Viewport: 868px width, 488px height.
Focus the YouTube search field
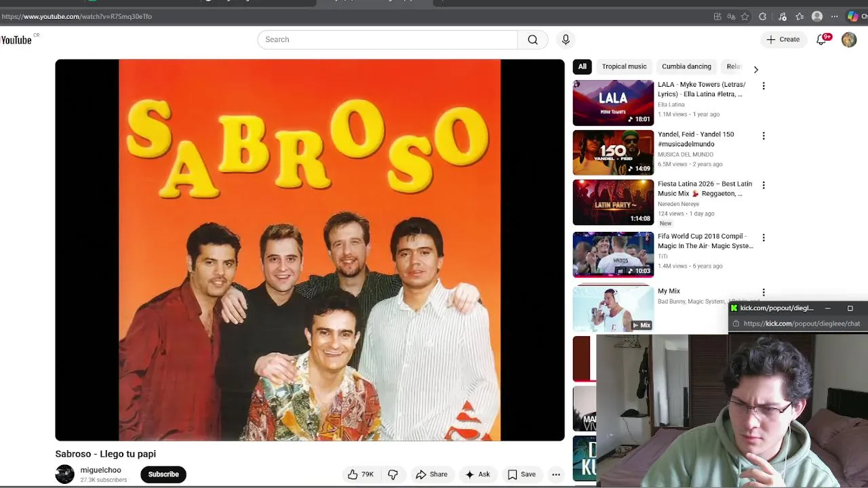(x=387, y=39)
